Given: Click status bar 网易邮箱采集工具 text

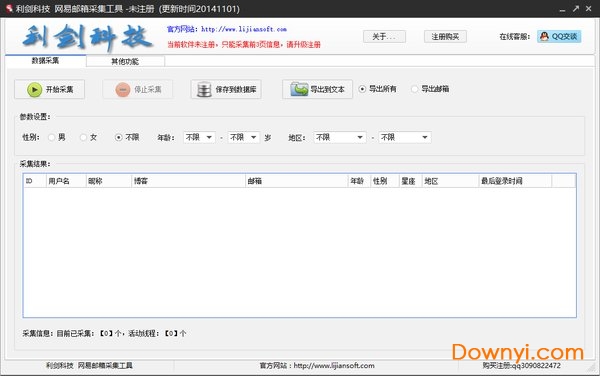Looking at the screenshot, I should (105, 366).
